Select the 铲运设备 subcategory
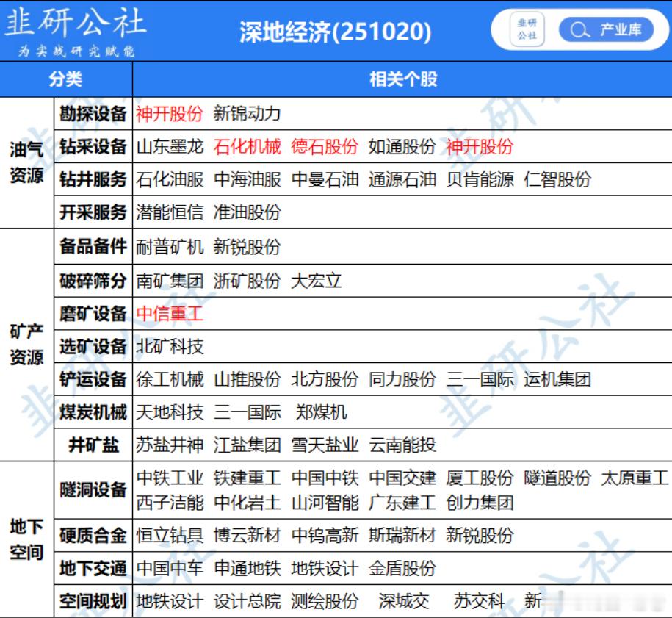The width and height of the screenshot is (672, 618). tap(93, 380)
